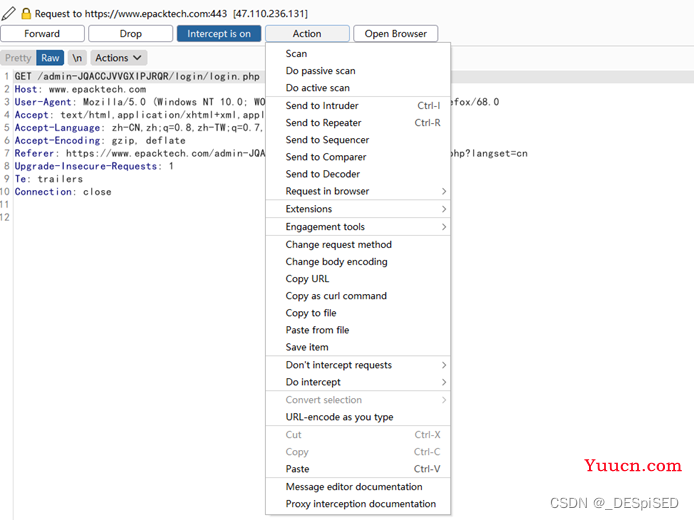Screen dimensions: 694x520
Task: Click the 'Accept: text/html' header line
Action: [x=140, y=115]
